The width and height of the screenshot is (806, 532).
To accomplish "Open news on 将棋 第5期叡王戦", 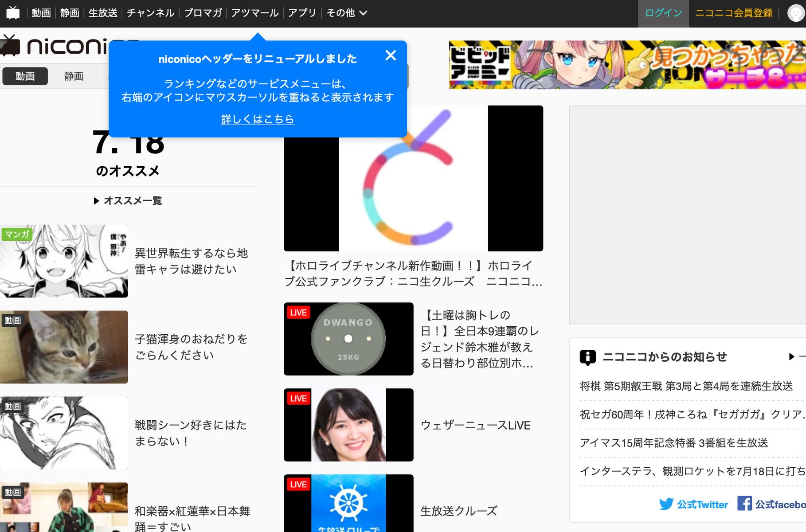I will click(x=686, y=386).
